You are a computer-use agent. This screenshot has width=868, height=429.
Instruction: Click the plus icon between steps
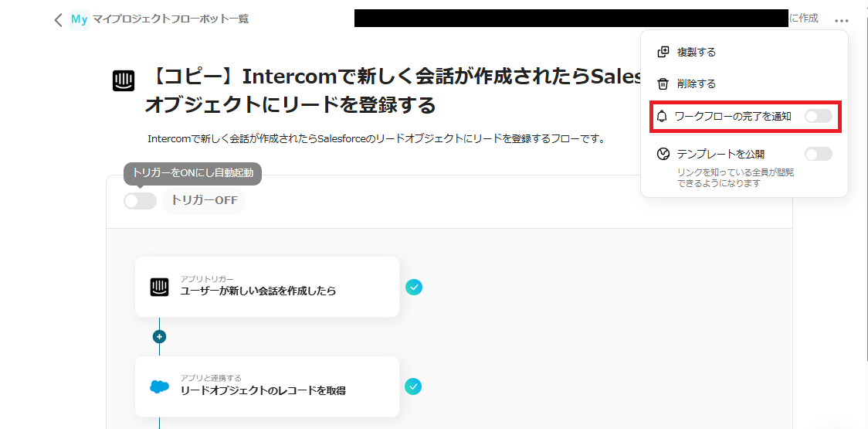pos(159,336)
